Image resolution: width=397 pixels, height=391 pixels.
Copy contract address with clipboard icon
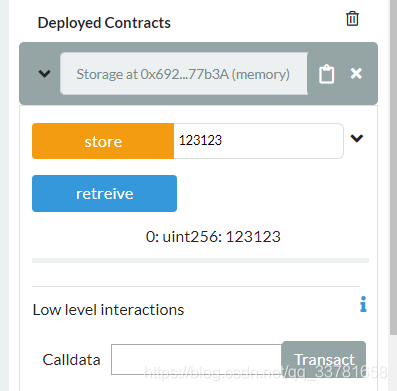(326, 74)
